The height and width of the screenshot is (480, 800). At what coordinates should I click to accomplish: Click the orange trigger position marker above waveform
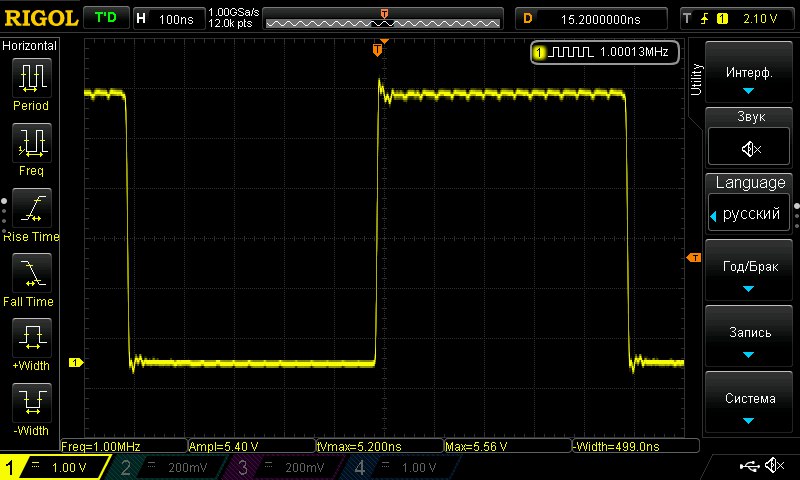pyautogui.click(x=378, y=49)
